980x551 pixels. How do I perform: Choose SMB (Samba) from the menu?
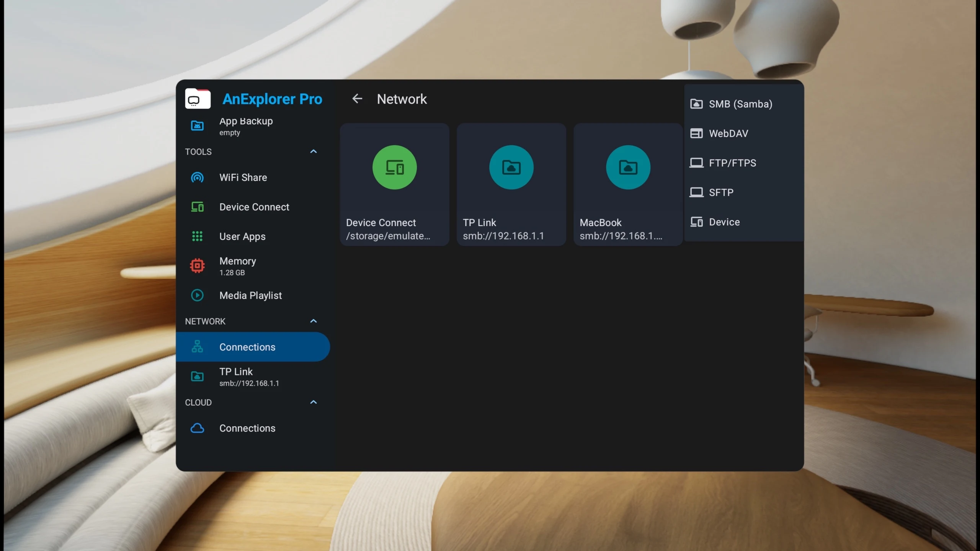click(x=744, y=104)
